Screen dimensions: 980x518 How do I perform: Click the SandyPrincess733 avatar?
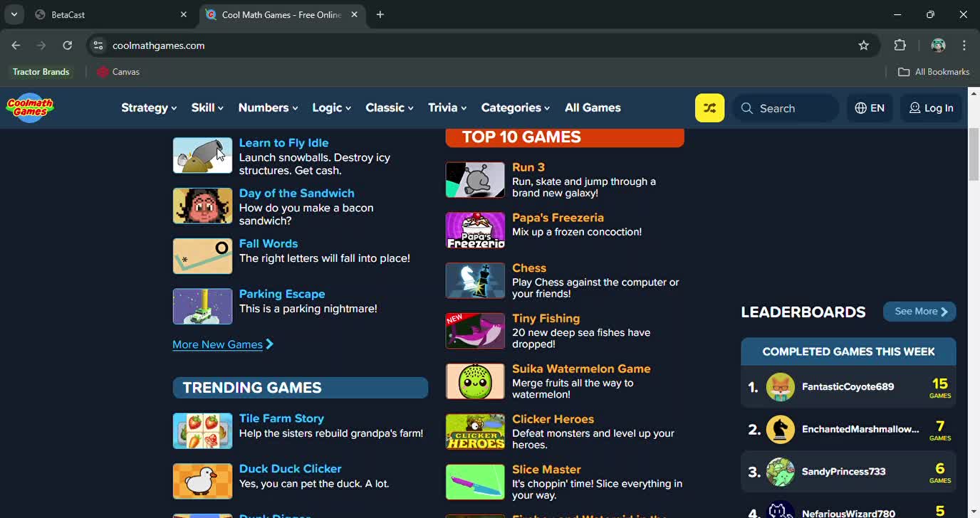point(781,472)
